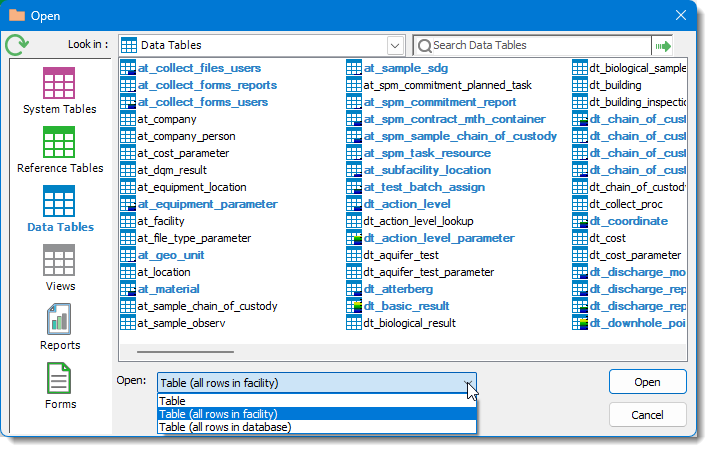Select at_collect_forms_reports table
The width and height of the screenshot is (712, 452).
point(207,85)
